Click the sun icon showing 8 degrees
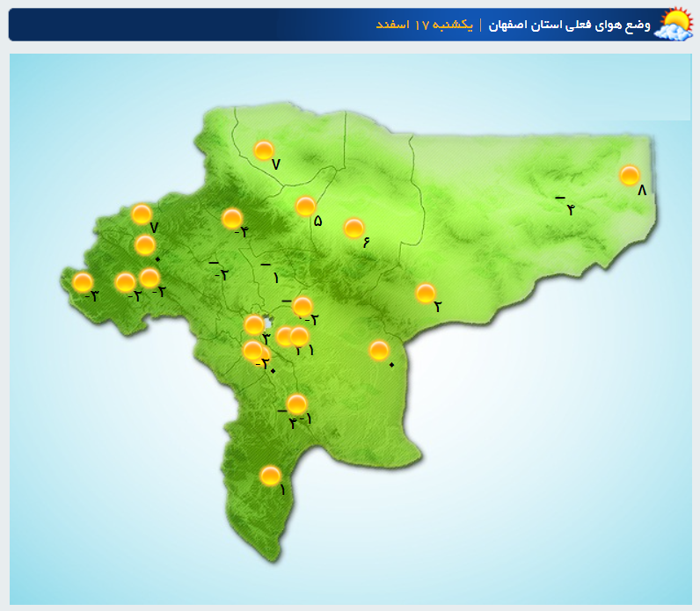Image resolution: width=700 pixels, height=611 pixels. tap(629, 175)
